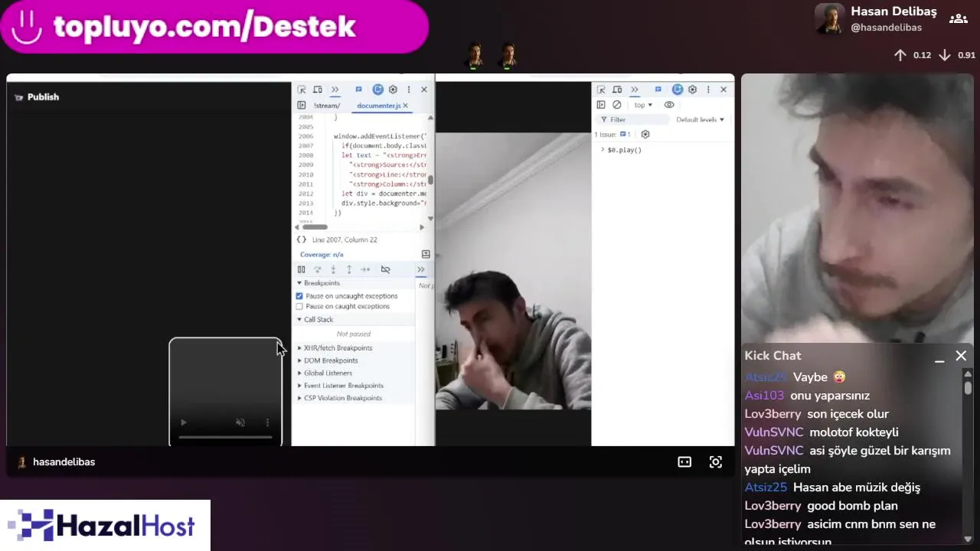Seek on the small video progress bar
Screen dimensions: 980x551
[x=225, y=438]
